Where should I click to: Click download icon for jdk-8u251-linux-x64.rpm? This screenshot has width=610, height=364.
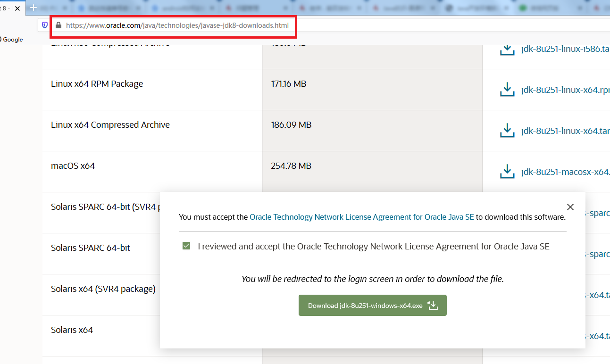pos(507,90)
